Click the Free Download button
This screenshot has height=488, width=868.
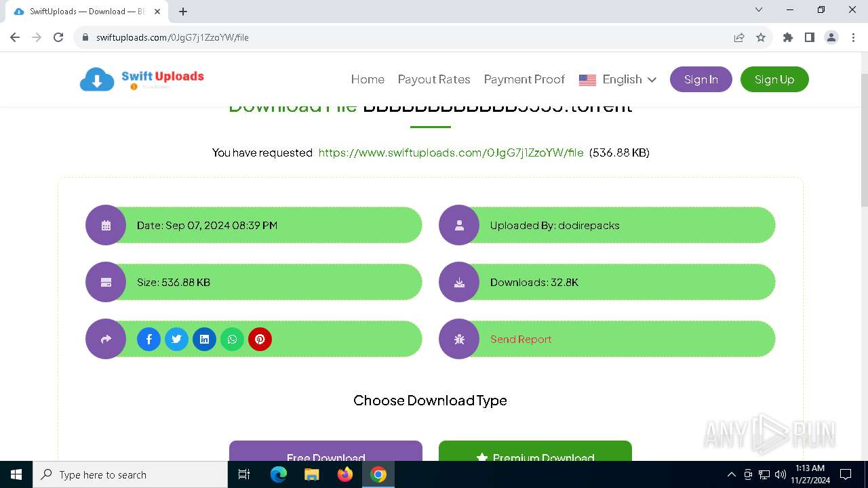tap(325, 451)
